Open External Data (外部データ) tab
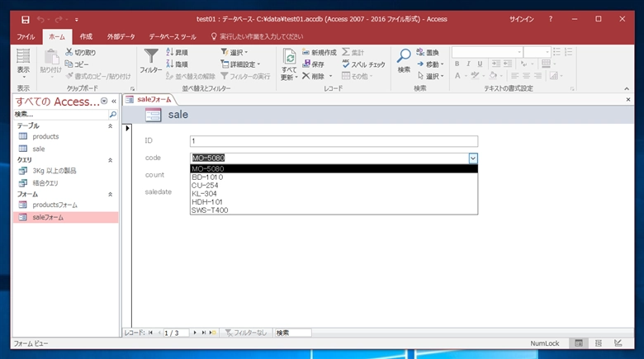 point(121,36)
